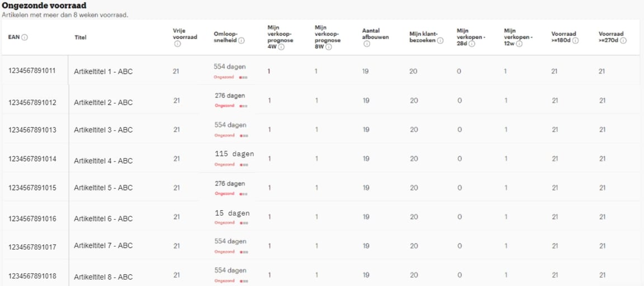The height and width of the screenshot is (286, 644).
Task: Click info icon under Vrije voorraad header
Action: 177,44
